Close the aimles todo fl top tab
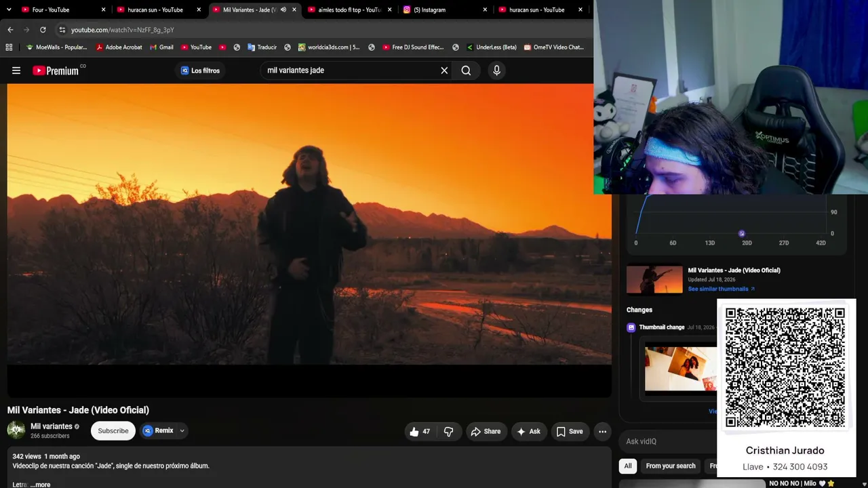 click(389, 9)
